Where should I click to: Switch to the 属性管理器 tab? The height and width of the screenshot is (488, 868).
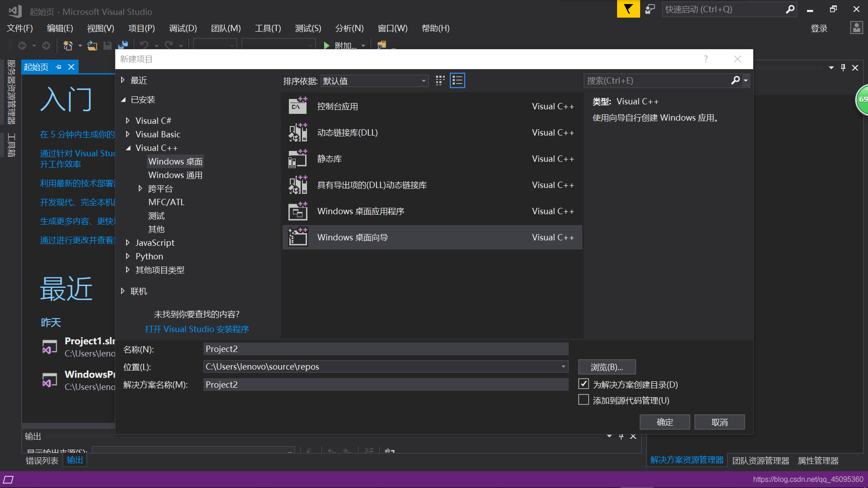point(818,460)
